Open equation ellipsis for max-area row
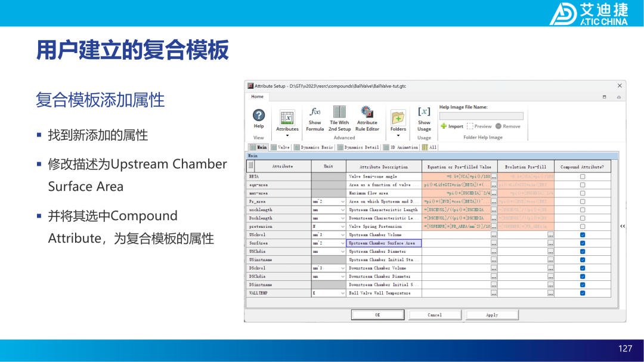The image size is (644, 362). (x=494, y=193)
